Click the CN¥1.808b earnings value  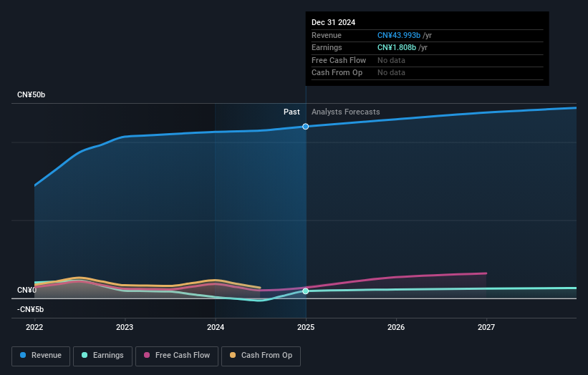(396, 47)
